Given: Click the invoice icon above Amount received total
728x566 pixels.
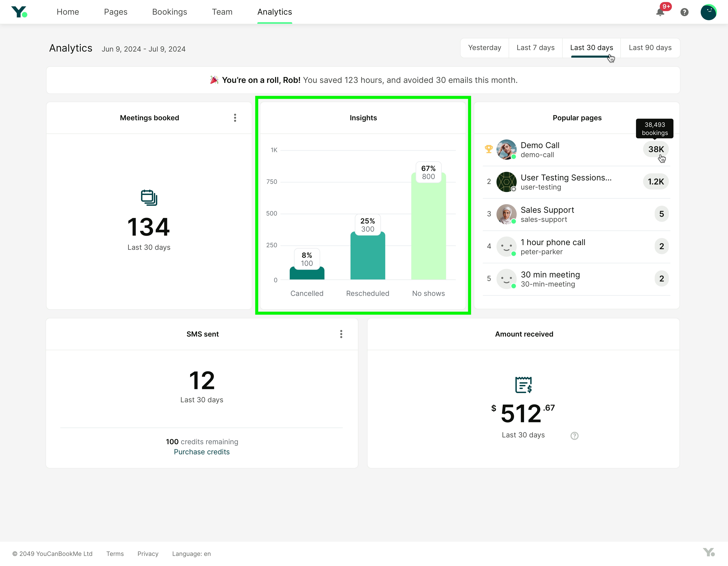Looking at the screenshot, I should pos(523,385).
